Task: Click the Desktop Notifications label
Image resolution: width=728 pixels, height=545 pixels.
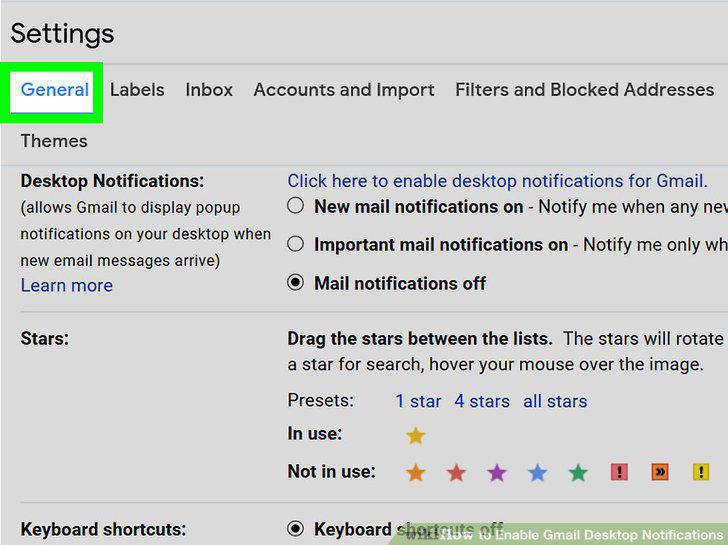Action: (x=112, y=181)
